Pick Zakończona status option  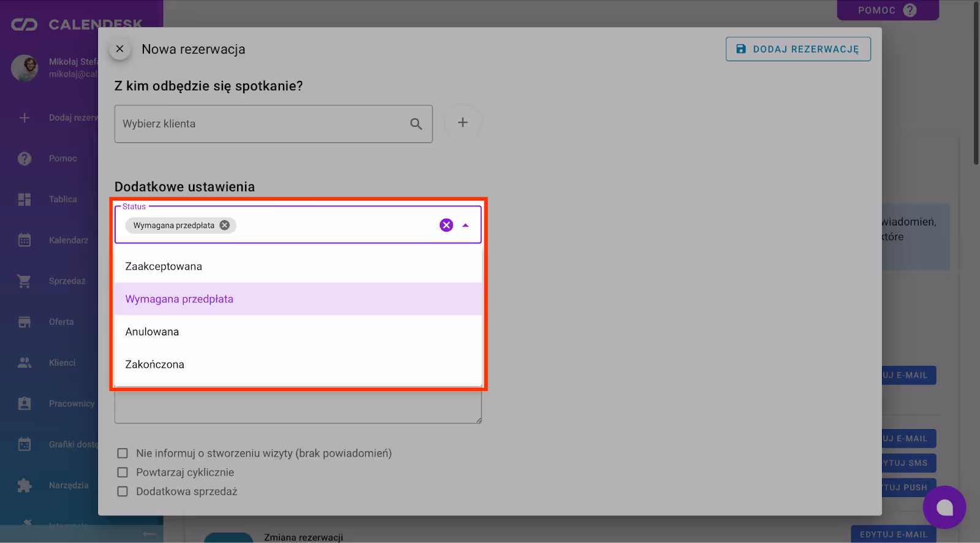155,365
